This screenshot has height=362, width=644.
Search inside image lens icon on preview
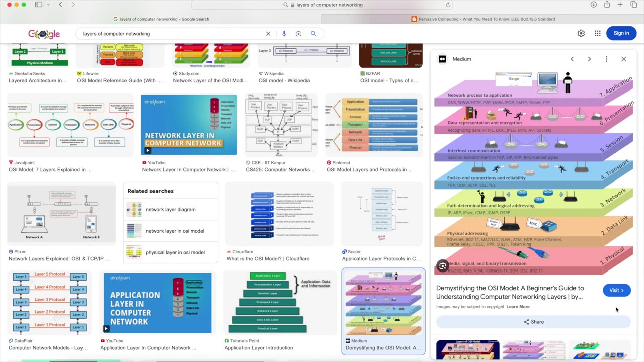point(443,266)
